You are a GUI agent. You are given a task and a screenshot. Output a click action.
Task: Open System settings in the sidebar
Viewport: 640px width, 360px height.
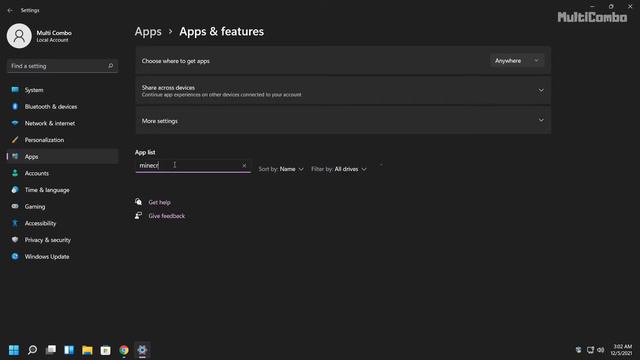pyautogui.click(x=62, y=90)
